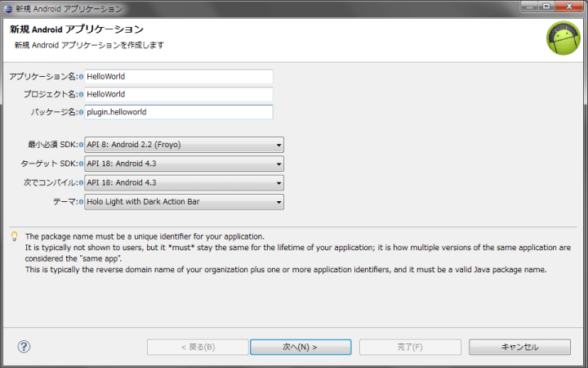Click the window icon in the title bar
Viewport: 588px width, 368px height.
pos(8,8)
